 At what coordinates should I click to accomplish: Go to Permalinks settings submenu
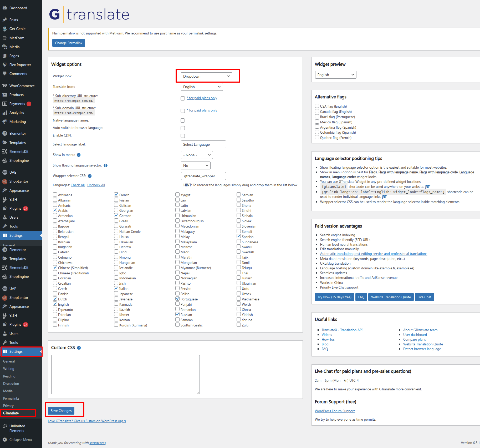pyautogui.click(x=11, y=398)
